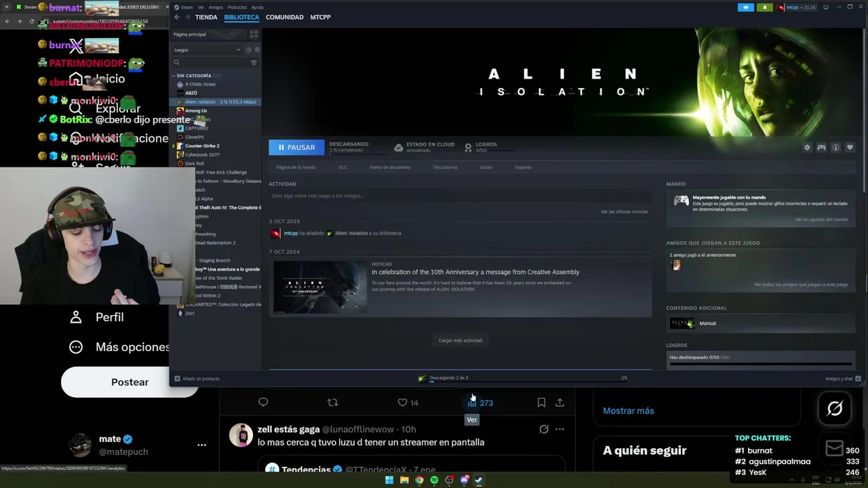
Task: Open the Steam menu
Action: 186,7
